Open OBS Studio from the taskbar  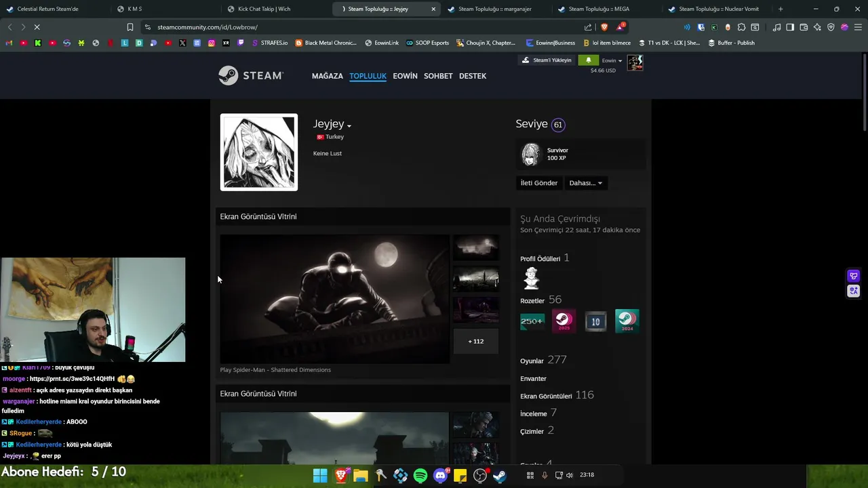click(x=480, y=475)
